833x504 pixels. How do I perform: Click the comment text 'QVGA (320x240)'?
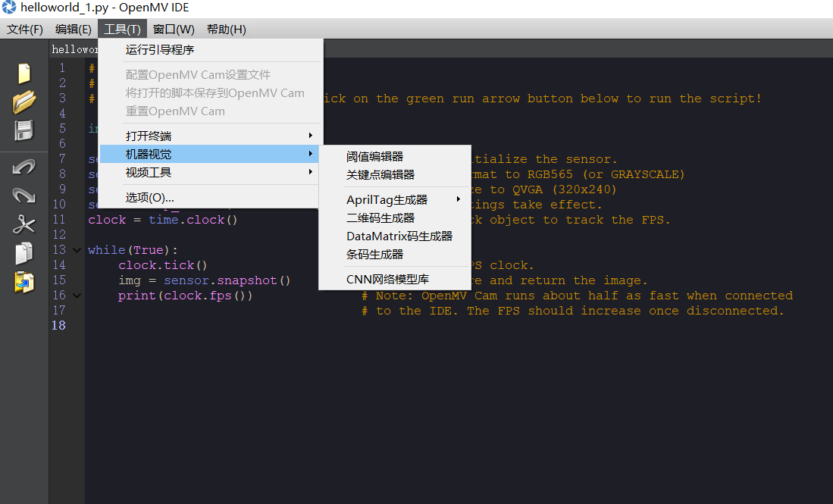coord(564,189)
